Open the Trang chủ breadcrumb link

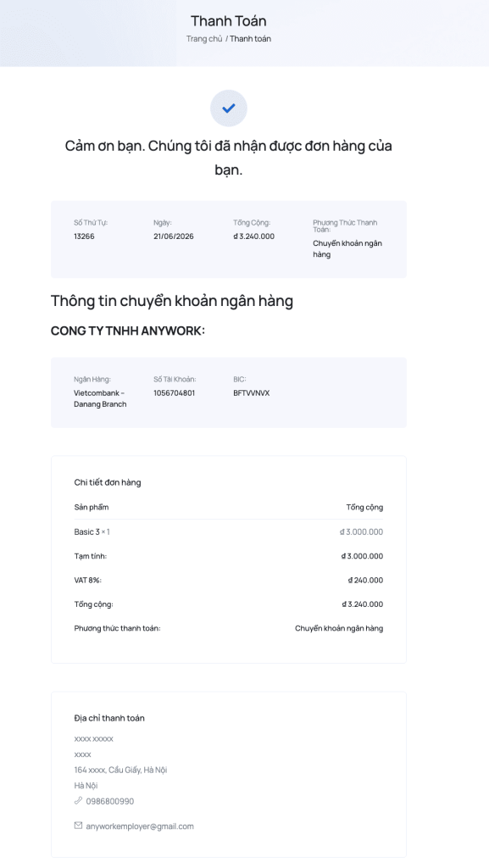(204, 39)
